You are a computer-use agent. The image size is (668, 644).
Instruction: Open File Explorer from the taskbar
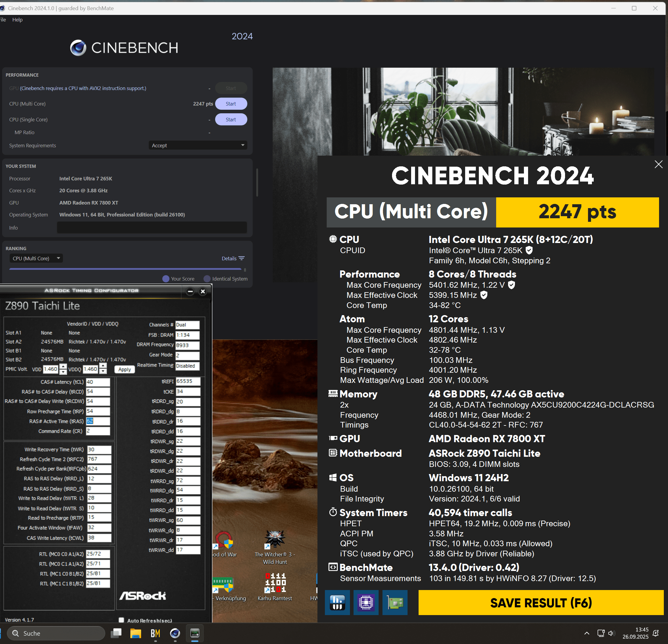[x=136, y=633]
